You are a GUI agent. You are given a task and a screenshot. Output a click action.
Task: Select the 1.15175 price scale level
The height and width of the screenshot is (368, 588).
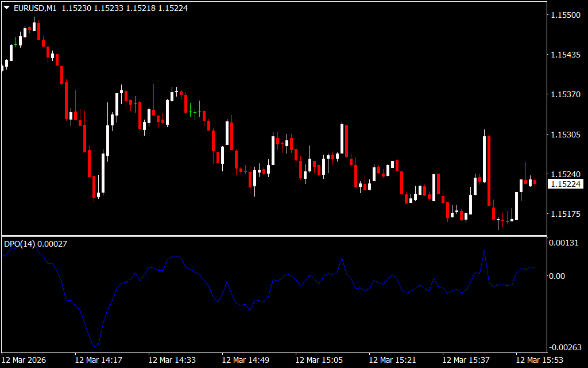pyautogui.click(x=566, y=214)
